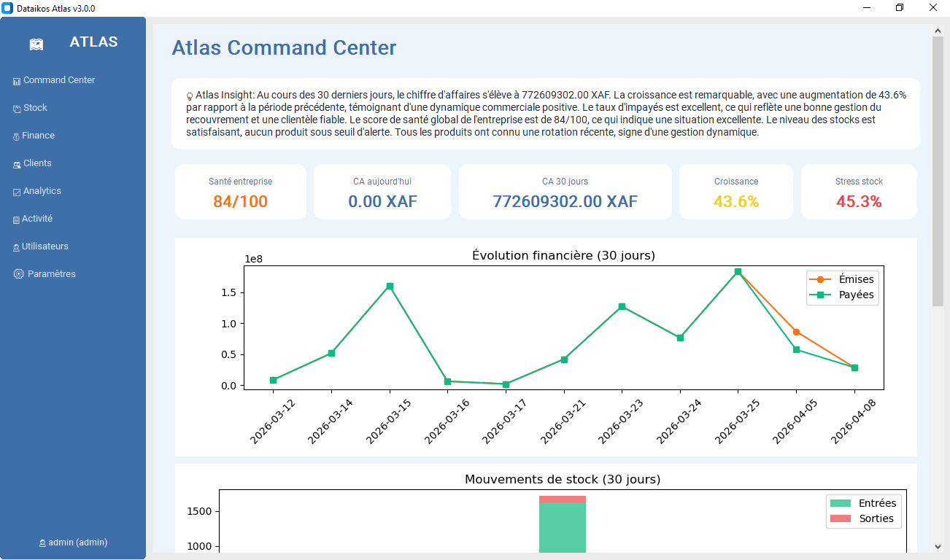Click the Atlas Insight lightbulb icon

190,96
